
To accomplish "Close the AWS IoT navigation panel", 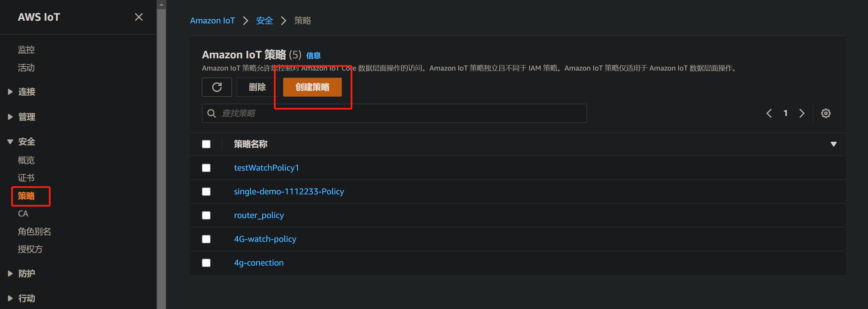I will coord(138,17).
